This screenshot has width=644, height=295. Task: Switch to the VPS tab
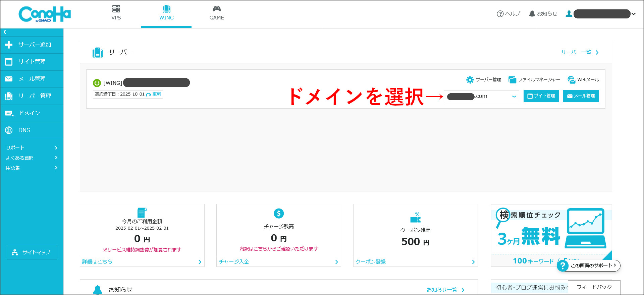(116, 13)
